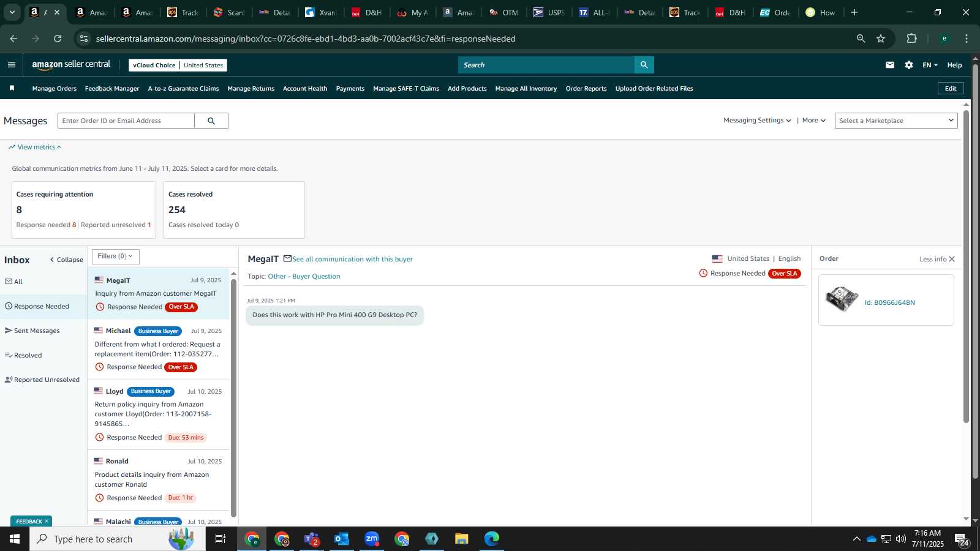Click the message list scrollbar

pos(233,398)
